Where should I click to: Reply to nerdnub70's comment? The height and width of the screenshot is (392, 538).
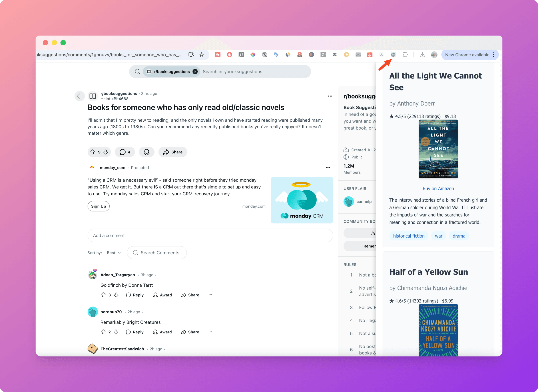(x=135, y=332)
